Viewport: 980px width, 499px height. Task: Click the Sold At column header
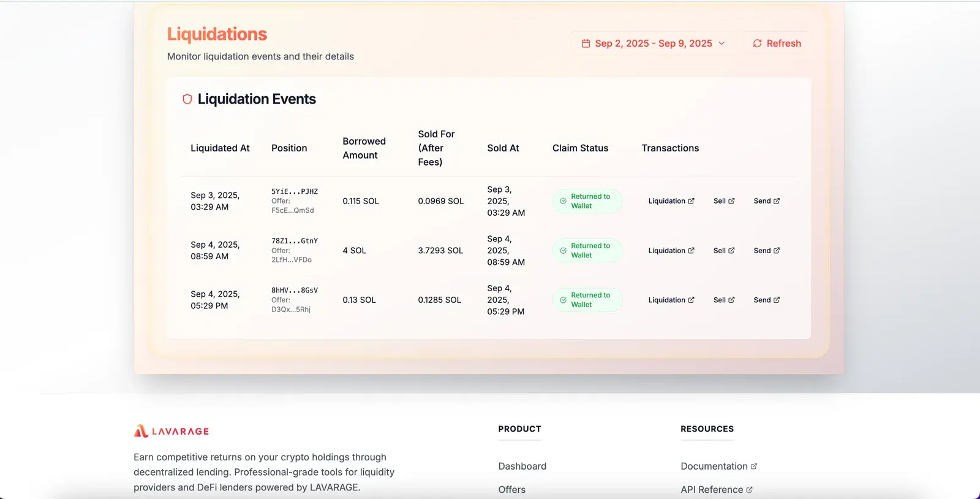[503, 148]
